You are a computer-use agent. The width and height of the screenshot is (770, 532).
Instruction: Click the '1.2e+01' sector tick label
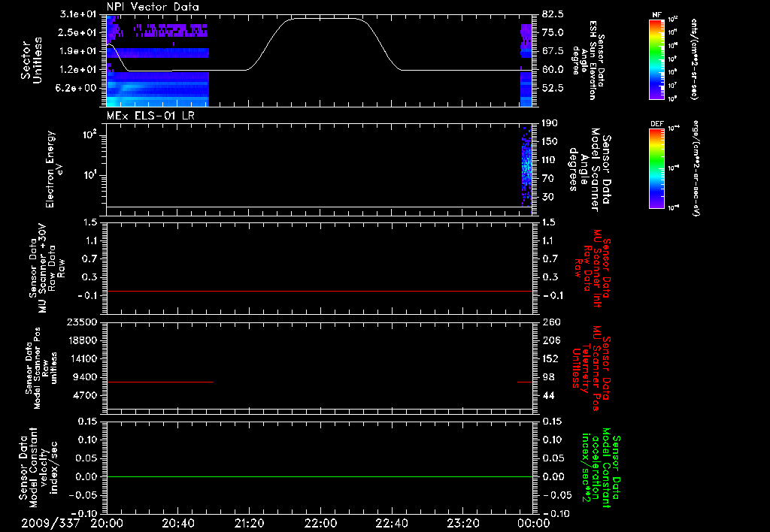click(78, 69)
